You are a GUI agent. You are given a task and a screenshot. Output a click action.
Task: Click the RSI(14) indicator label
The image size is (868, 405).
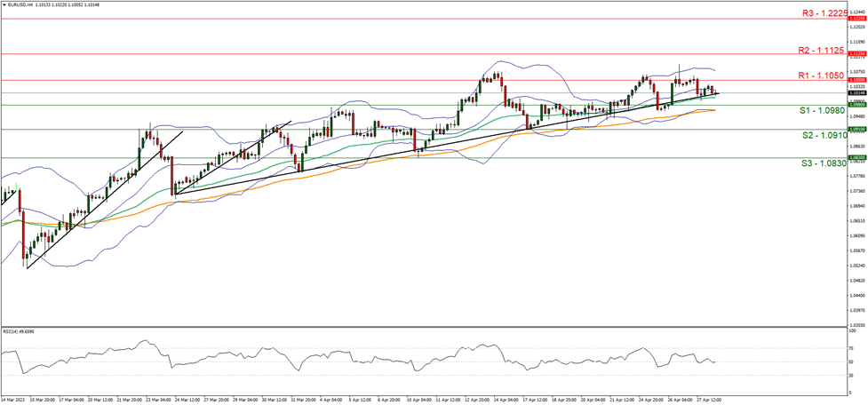coord(20,331)
